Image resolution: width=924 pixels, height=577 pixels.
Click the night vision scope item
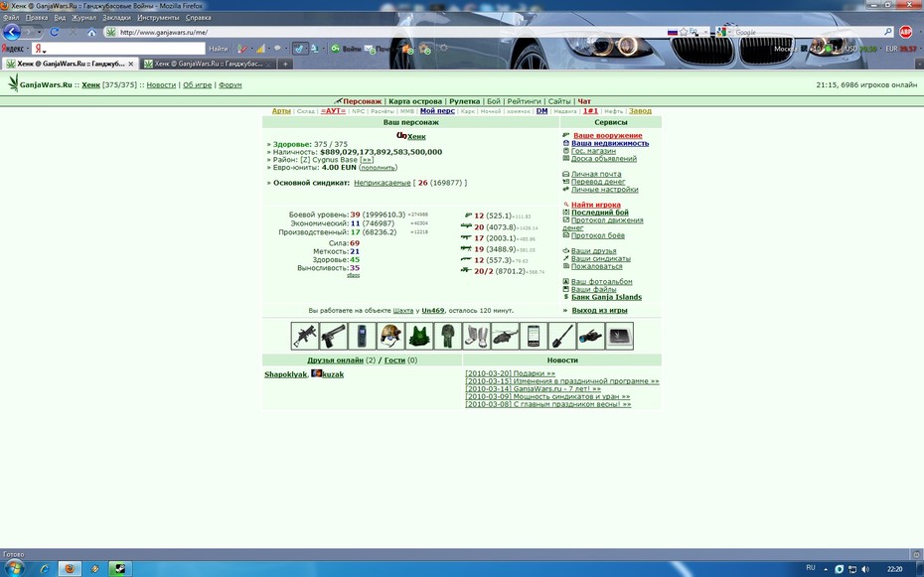(591, 336)
